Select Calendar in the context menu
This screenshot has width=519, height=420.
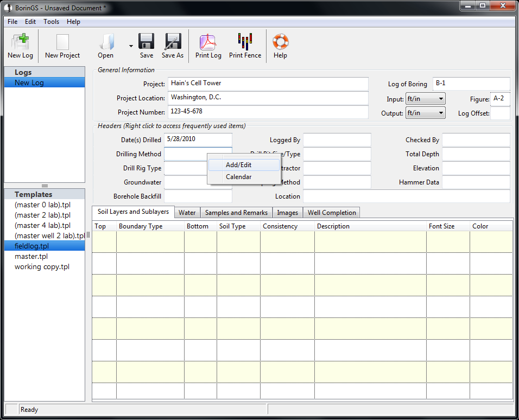click(239, 177)
